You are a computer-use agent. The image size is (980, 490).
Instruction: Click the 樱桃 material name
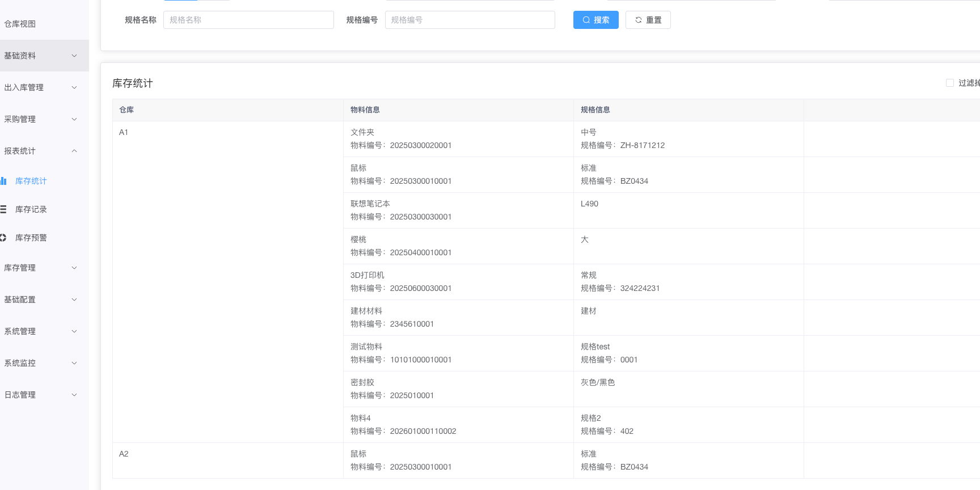(x=358, y=239)
